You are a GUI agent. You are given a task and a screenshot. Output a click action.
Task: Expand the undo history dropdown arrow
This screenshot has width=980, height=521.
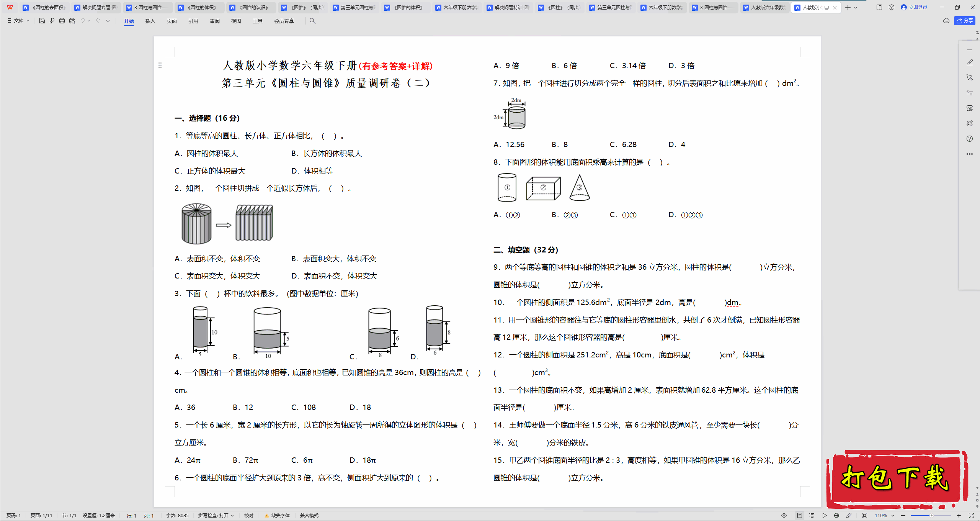click(89, 21)
